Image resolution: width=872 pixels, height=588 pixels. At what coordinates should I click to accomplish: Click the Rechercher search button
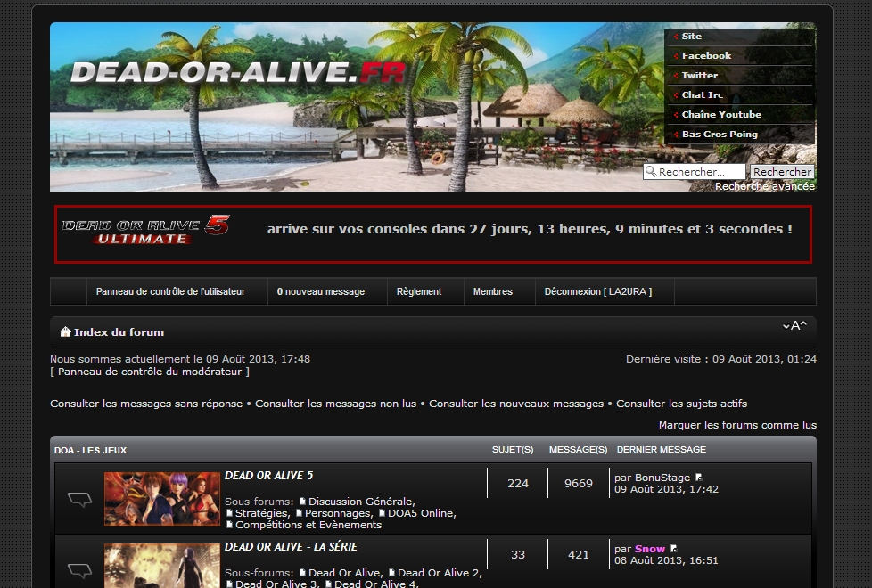tap(782, 172)
